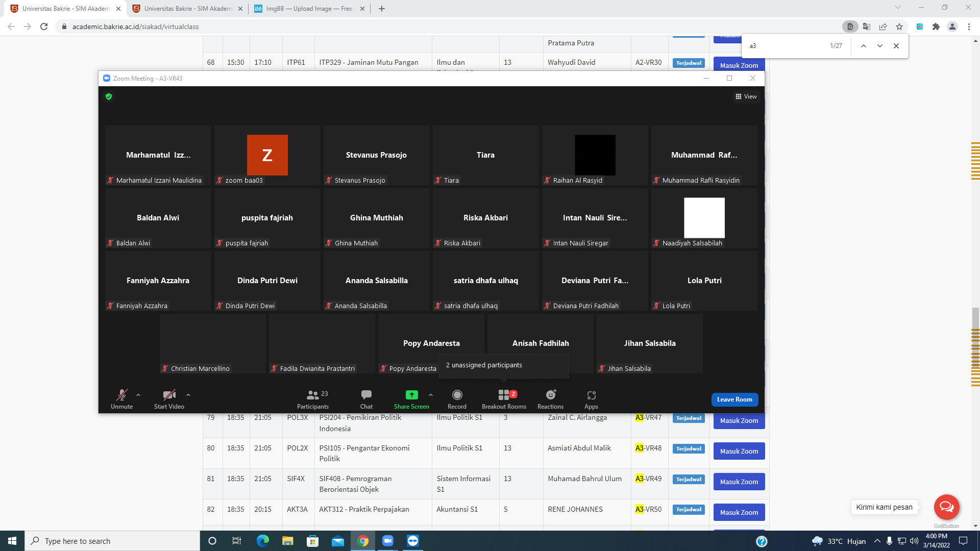
Task: Search tabs dropdown arrow in Chrome
Action: (898, 8)
